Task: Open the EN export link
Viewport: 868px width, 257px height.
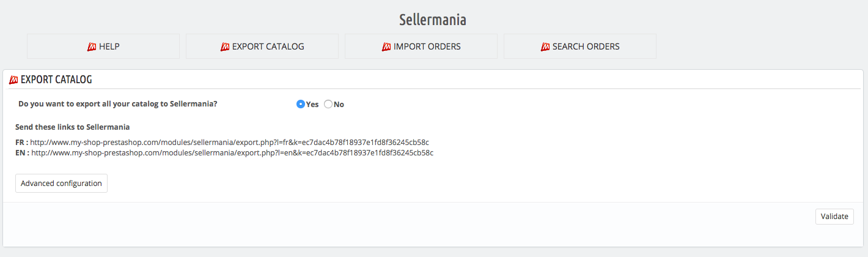Action: (x=232, y=152)
